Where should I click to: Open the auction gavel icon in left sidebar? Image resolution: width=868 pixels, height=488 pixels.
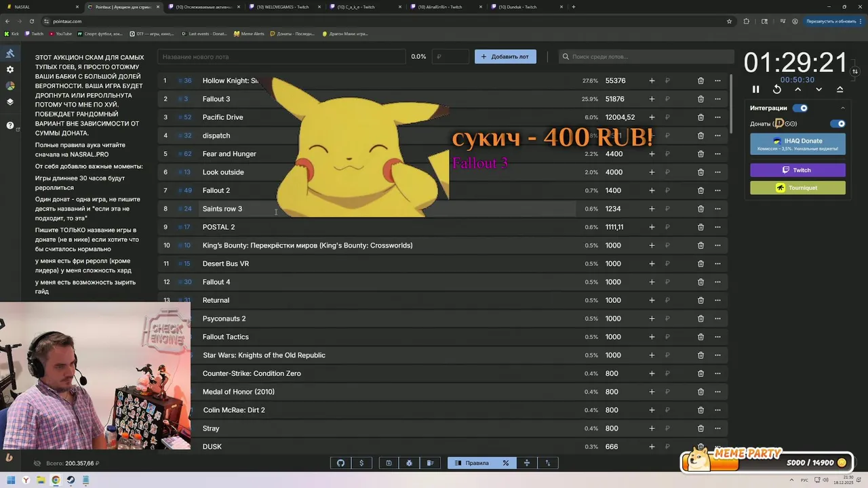[10, 53]
